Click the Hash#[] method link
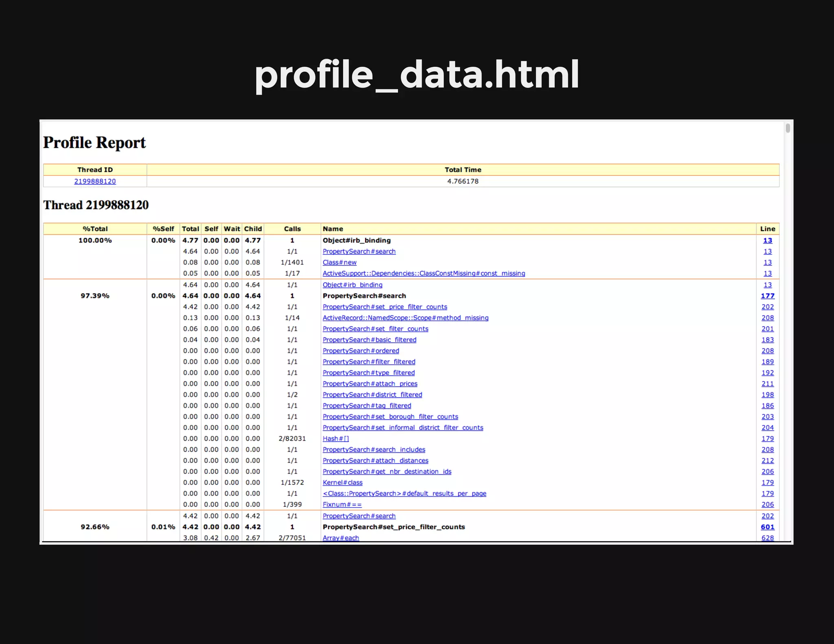This screenshot has width=834, height=644. (x=336, y=439)
